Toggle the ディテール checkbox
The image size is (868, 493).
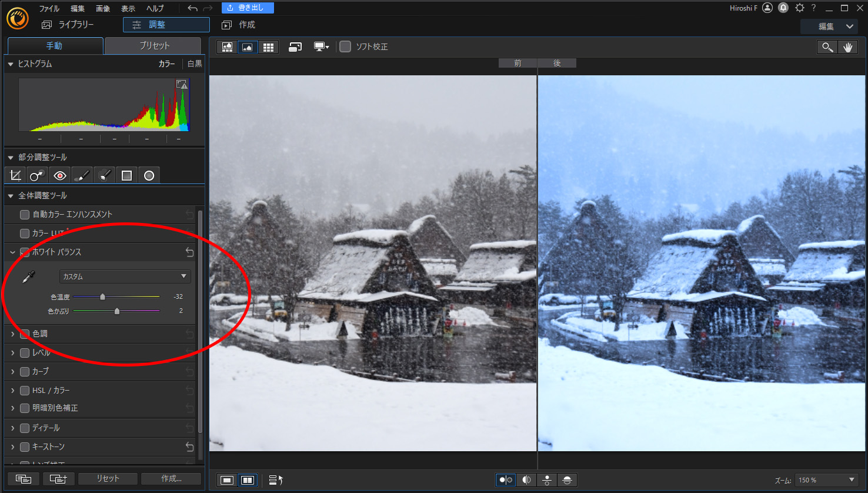pyautogui.click(x=25, y=428)
